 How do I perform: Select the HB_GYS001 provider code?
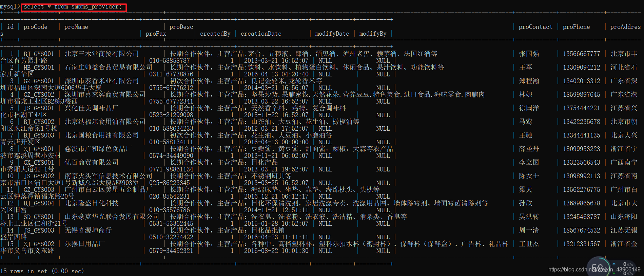click(39, 68)
